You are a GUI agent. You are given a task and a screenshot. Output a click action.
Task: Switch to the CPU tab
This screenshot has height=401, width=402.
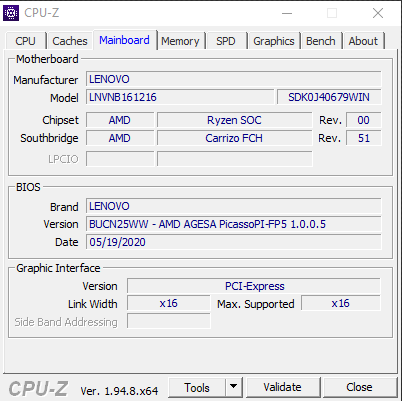pyautogui.click(x=25, y=41)
